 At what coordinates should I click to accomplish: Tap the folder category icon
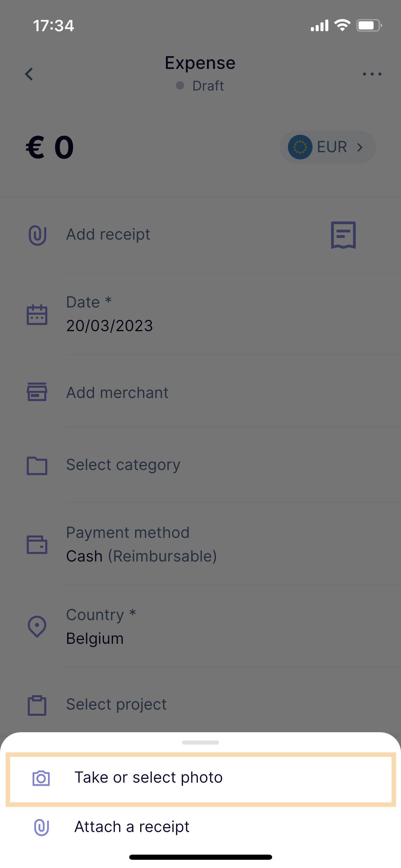(x=37, y=466)
